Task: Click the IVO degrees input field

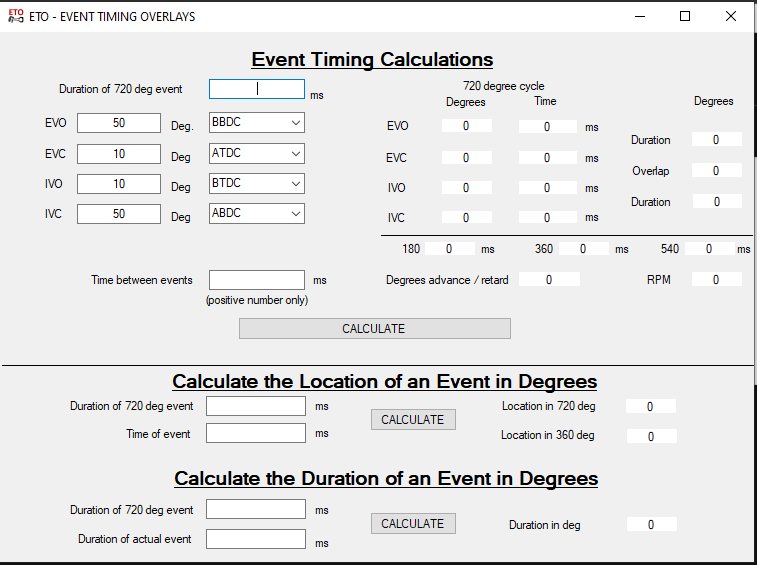Action: point(118,184)
